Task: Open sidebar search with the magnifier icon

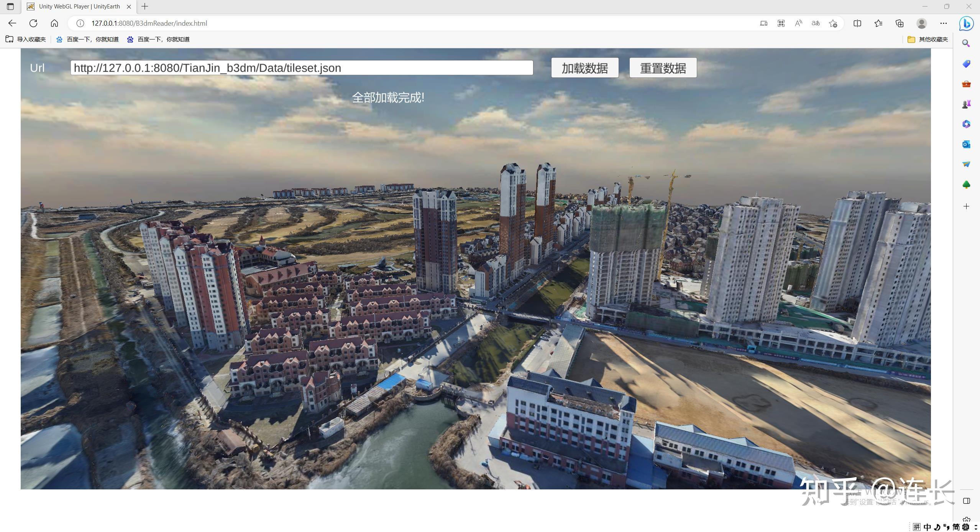Action: tap(966, 43)
